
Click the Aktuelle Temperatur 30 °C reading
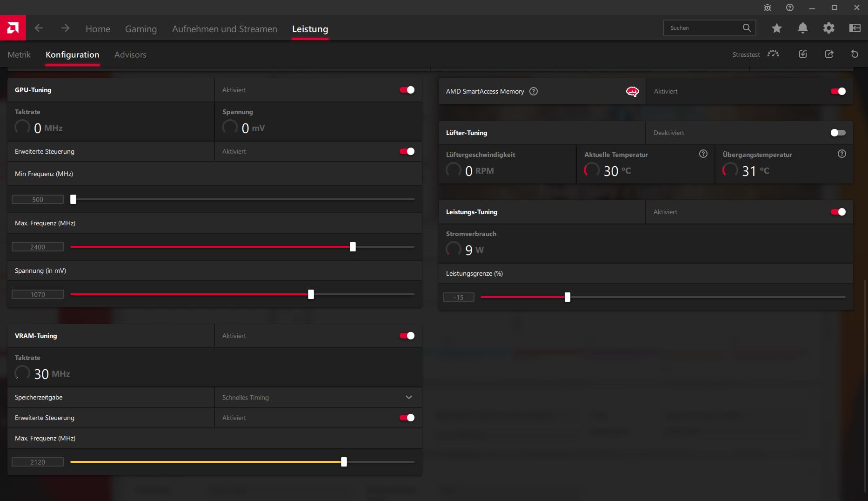pyautogui.click(x=608, y=170)
